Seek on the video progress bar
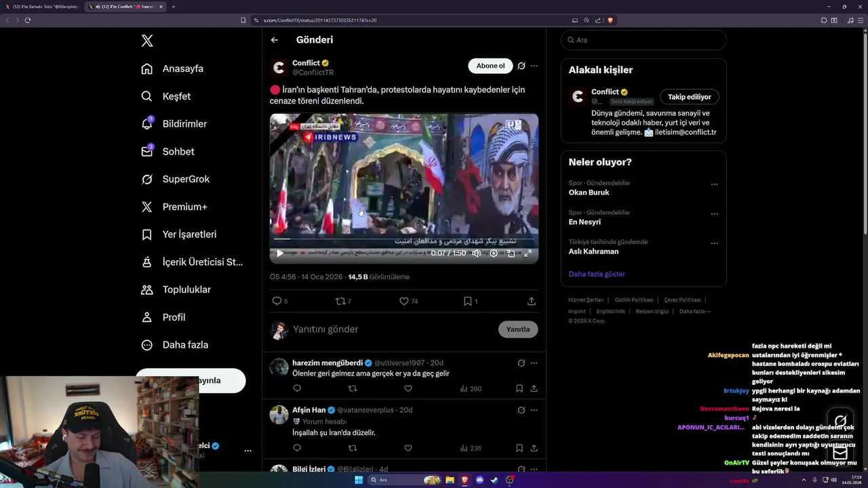868x488 pixels. [x=404, y=239]
